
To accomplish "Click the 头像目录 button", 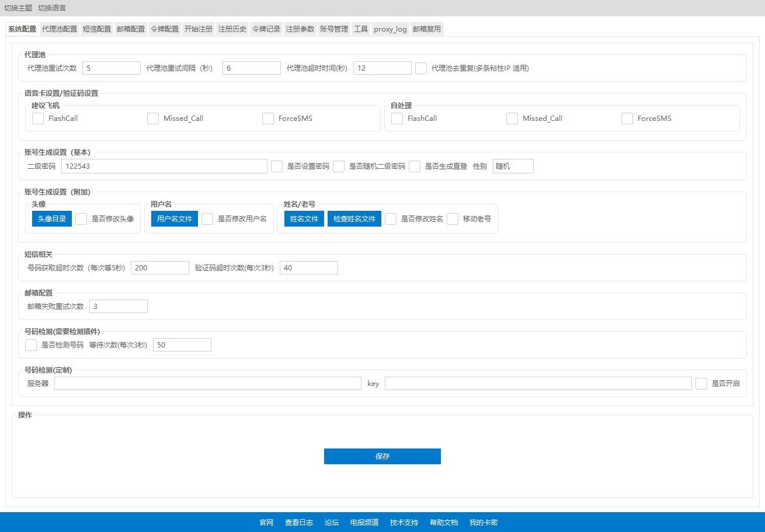I will pos(52,219).
